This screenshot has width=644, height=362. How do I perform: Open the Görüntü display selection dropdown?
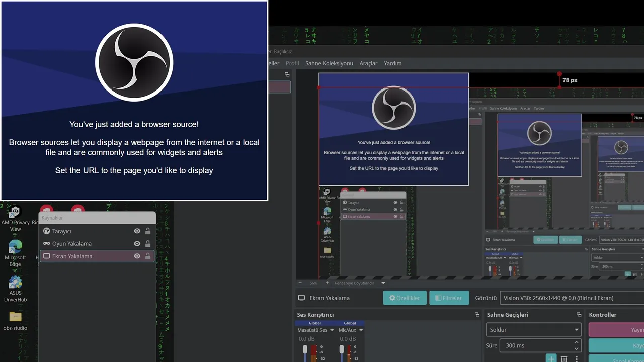(572, 298)
